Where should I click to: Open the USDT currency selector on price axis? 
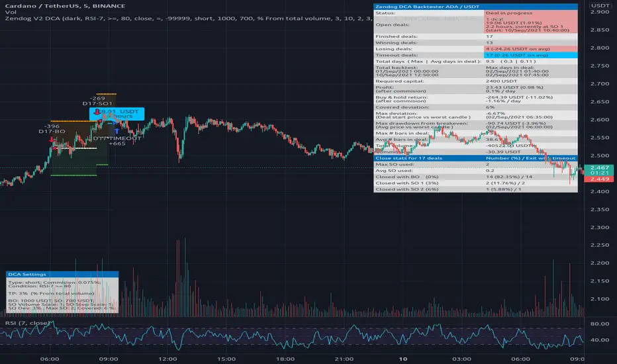click(600, 5)
